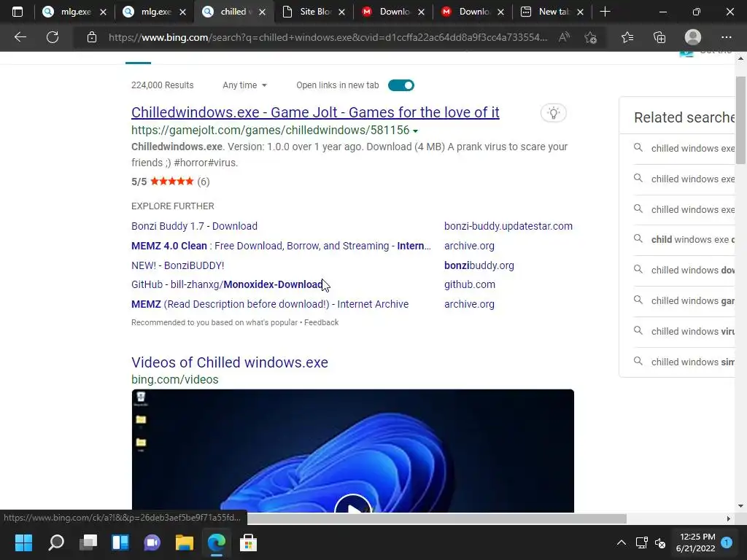
Task: Open the user profile icon
Action: click(693, 37)
